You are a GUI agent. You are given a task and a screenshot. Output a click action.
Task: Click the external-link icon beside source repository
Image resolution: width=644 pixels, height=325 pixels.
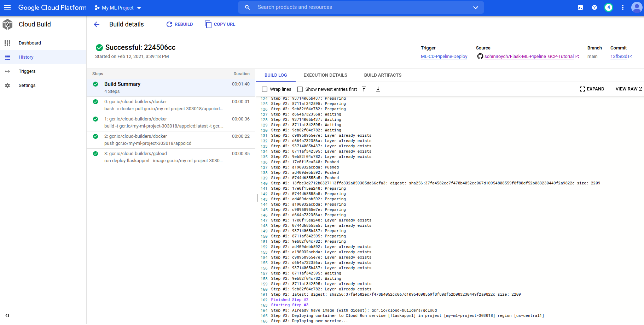coord(577,57)
